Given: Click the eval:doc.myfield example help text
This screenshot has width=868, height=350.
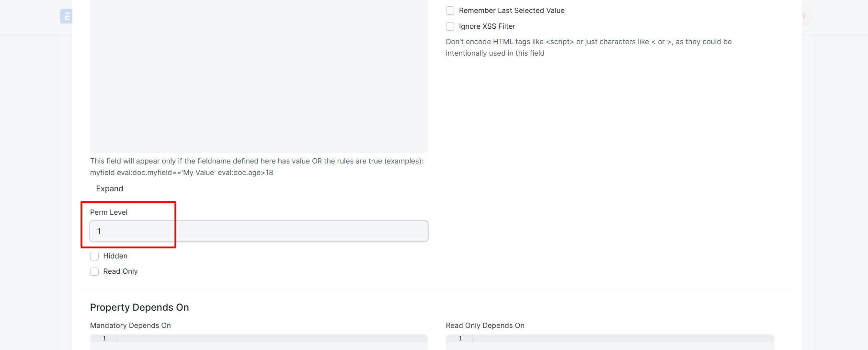Looking at the screenshot, I should coord(182,173).
